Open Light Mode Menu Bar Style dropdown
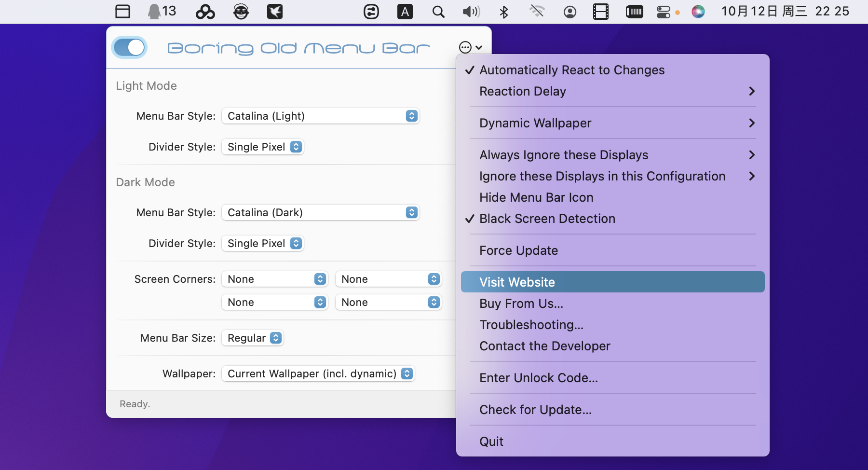Image resolution: width=868 pixels, height=470 pixels. [320, 116]
